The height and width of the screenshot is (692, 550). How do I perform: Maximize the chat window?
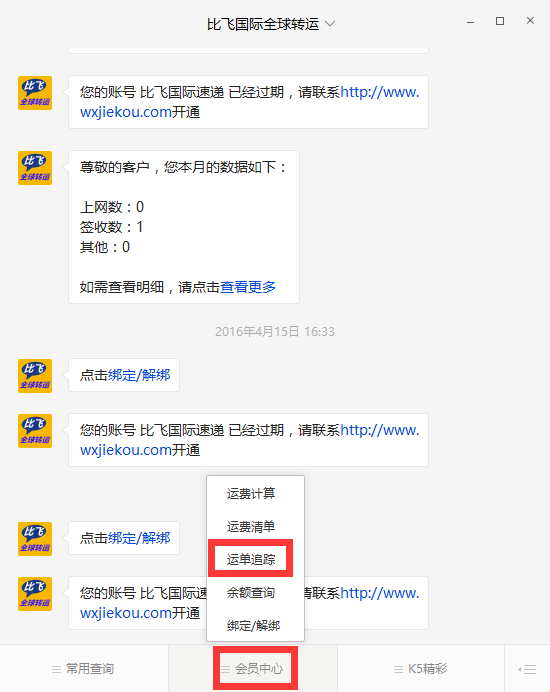coord(500,21)
